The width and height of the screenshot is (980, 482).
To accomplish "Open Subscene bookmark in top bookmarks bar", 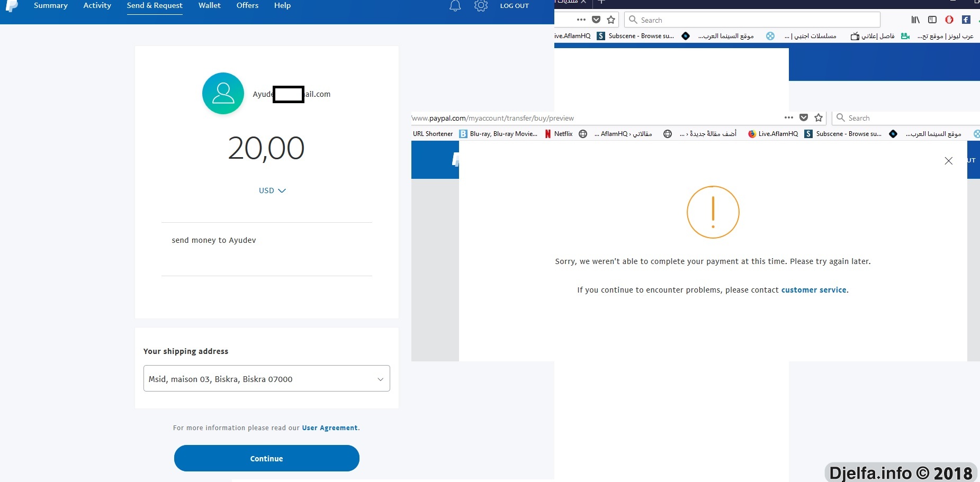I will 636,36.
